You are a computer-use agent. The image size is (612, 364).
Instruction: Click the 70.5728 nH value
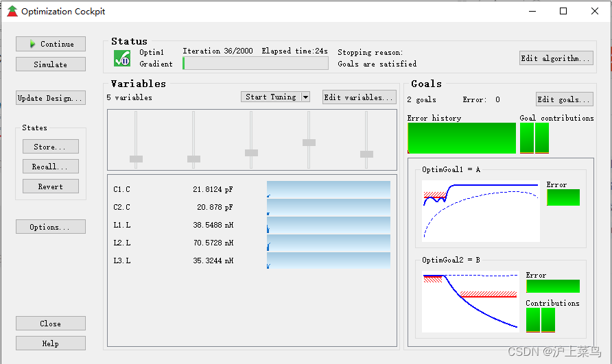tap(213, 243)
